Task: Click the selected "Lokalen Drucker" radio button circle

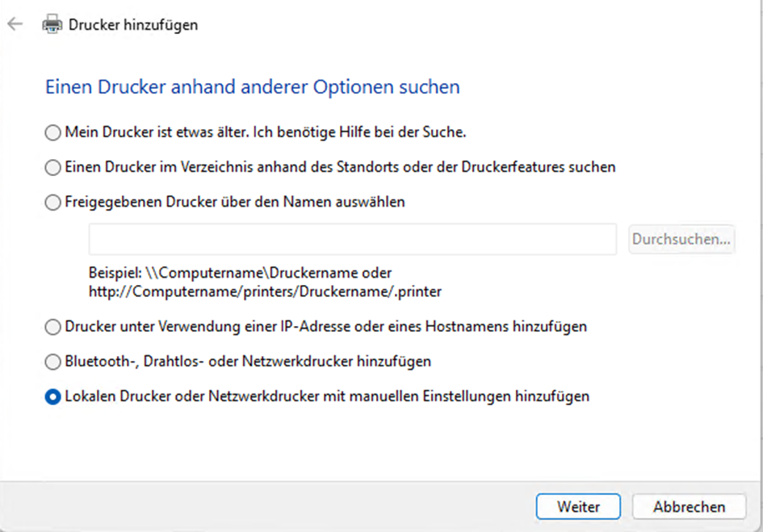Action: pyautogui.click(x=53, y=397)
